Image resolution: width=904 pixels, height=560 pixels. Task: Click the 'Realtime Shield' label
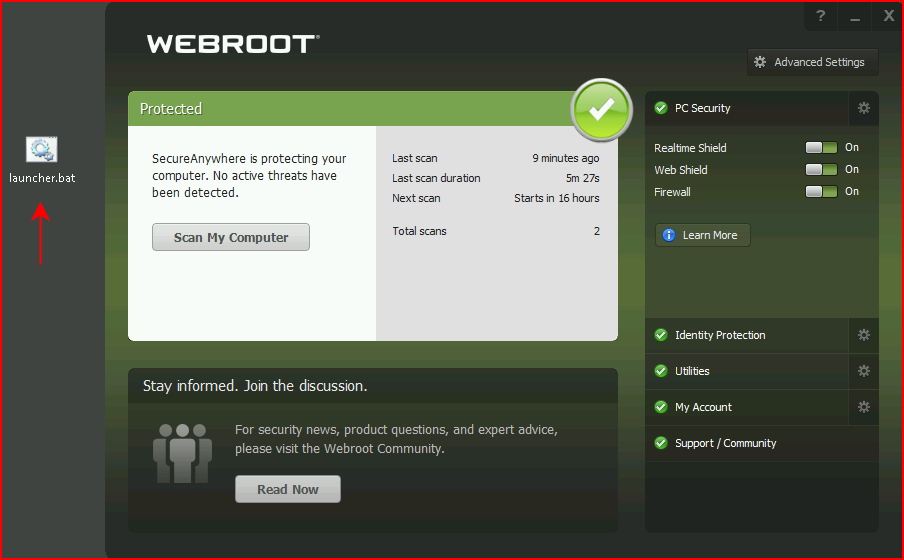coord(690,148)
